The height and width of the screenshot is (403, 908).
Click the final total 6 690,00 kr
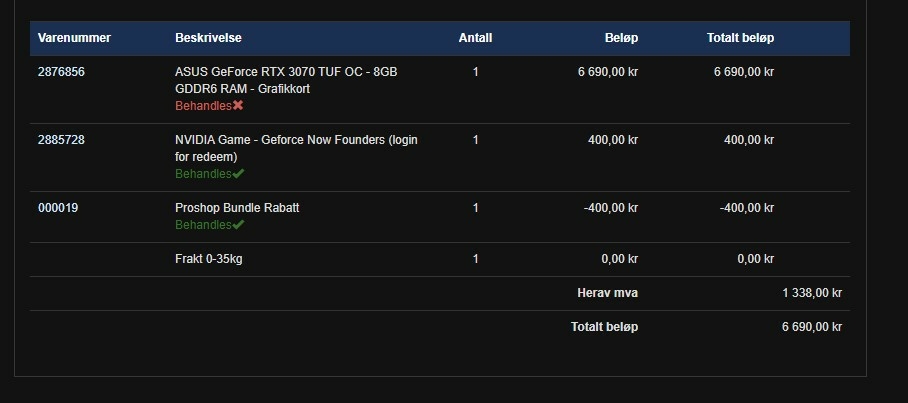[812, 327]
